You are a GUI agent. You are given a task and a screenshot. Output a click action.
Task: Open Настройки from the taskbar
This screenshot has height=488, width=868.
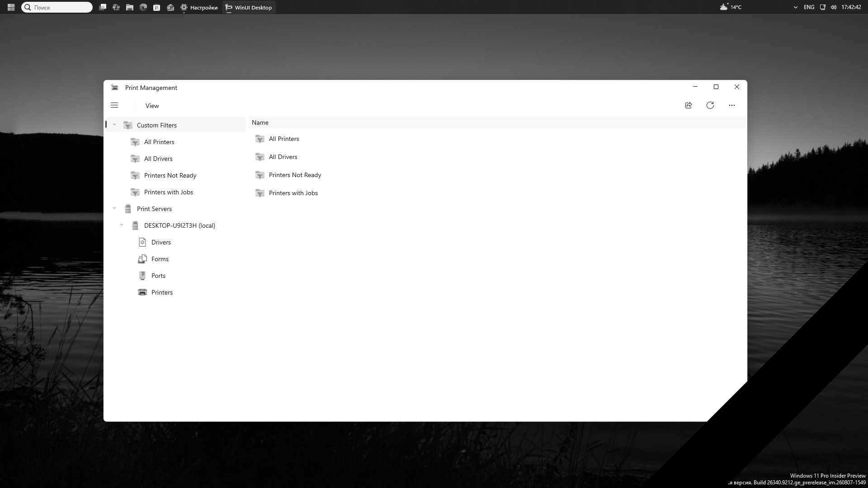point(199,7)
